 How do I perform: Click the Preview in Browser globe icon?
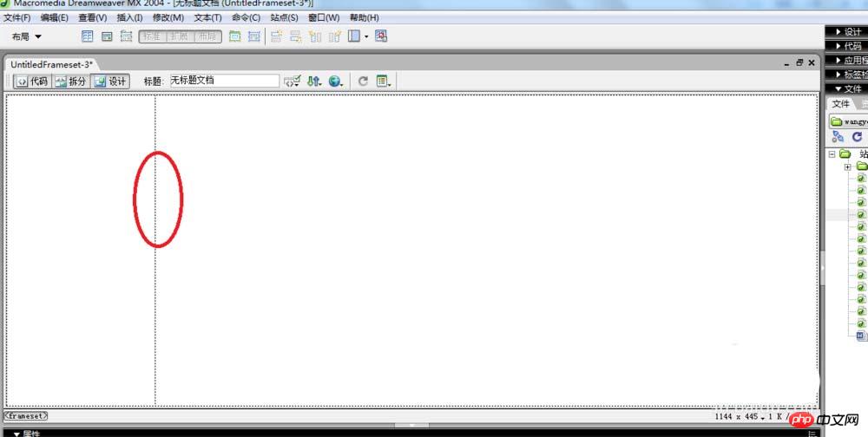pyautogui.click(x=335, y=82)
